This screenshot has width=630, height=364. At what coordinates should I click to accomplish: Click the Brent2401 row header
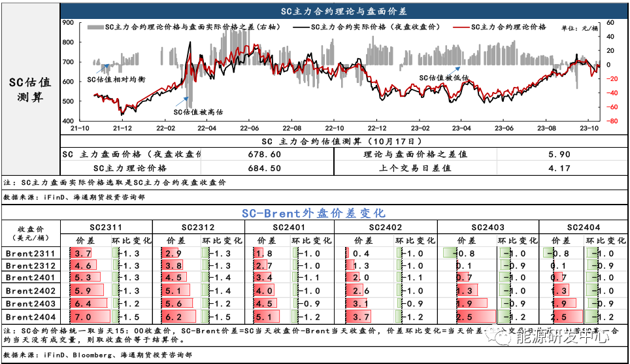tap(31, 278)
